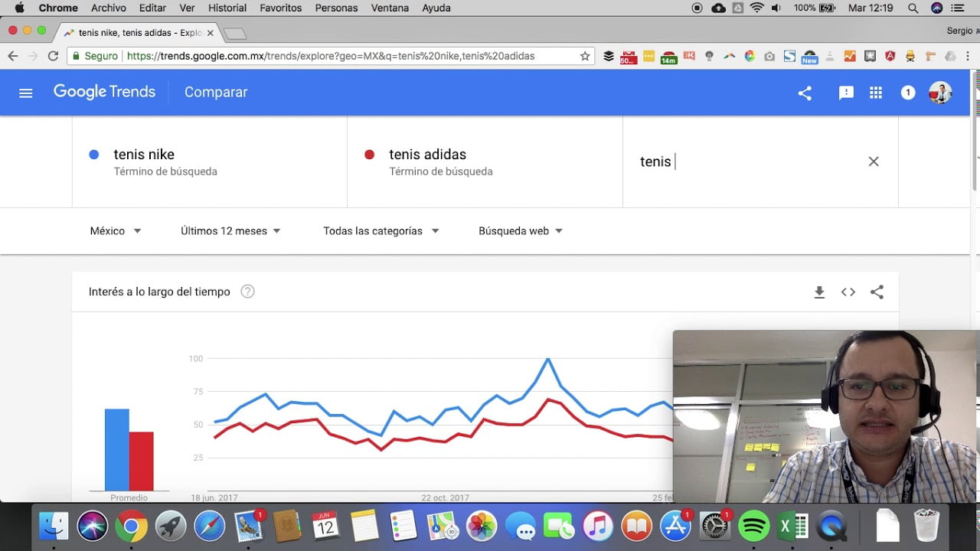
Task: Click the peak point on blue line
Action: pos(548,359)
